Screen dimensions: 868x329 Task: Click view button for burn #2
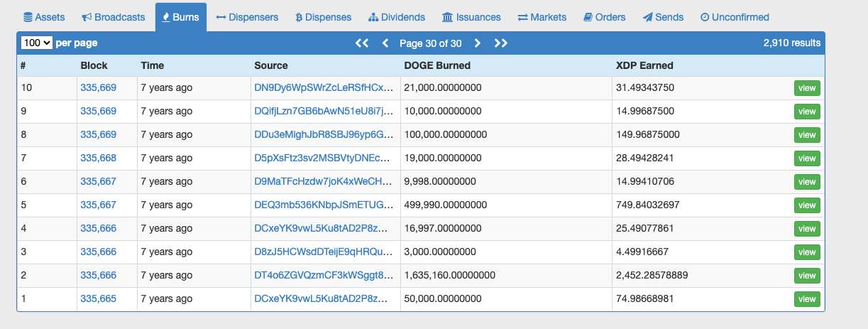click(x=807, y=276)
